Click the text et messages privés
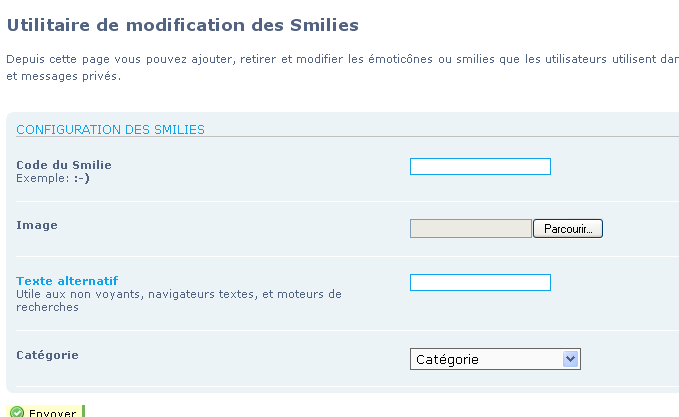Screen dimensions: 679x417 [x=64, y=76]
